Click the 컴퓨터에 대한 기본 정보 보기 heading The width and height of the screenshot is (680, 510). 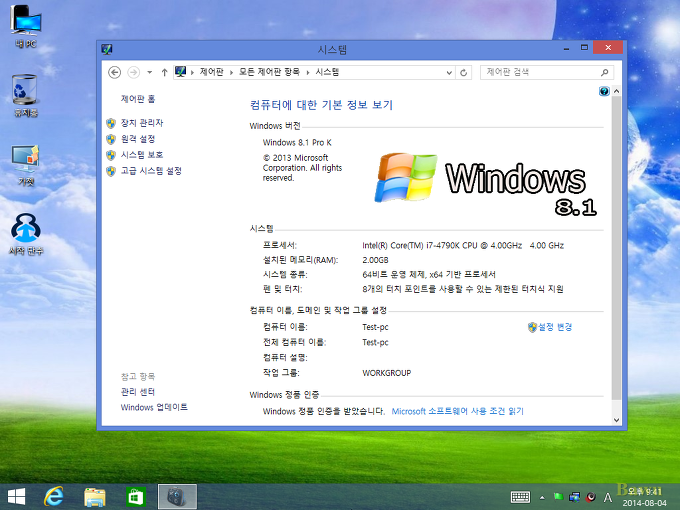[321, 105]
